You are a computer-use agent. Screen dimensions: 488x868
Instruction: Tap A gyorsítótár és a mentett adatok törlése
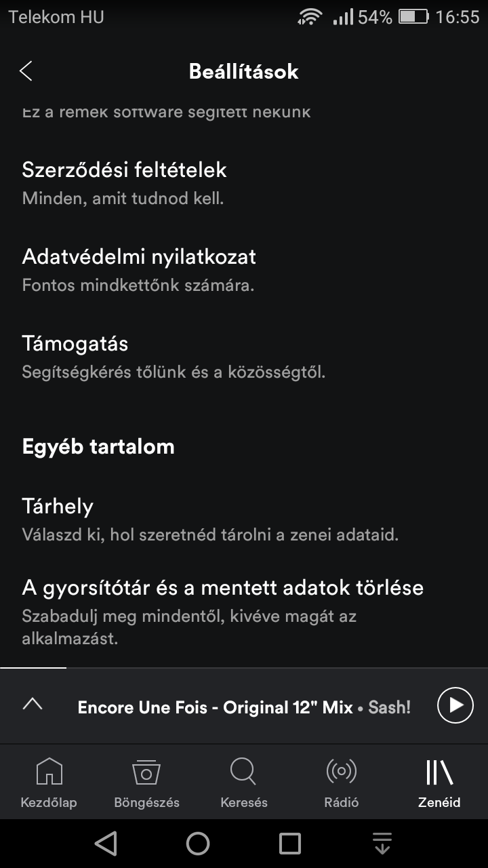[222, 610]
